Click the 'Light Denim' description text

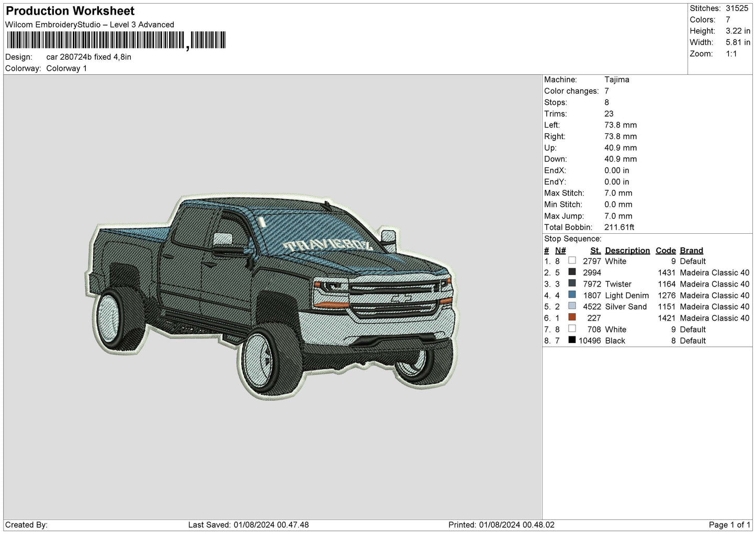(627, 296)
